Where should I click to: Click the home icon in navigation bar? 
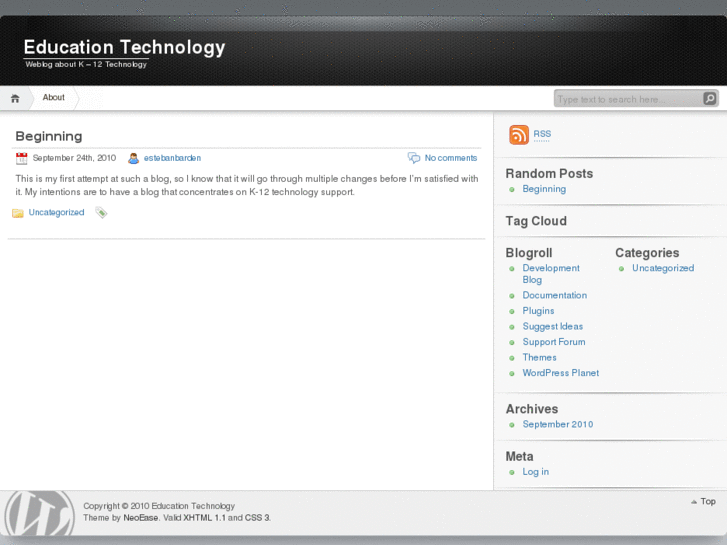(15, 98)
